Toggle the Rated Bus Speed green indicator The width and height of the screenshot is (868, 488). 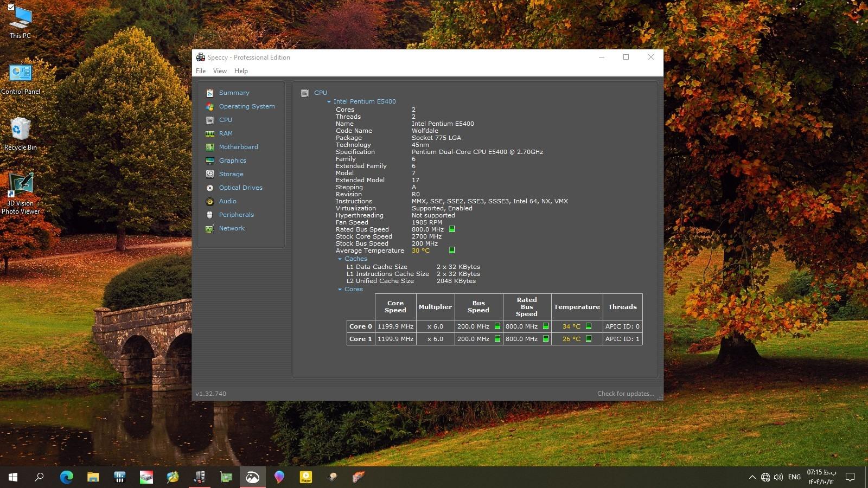[x=452, y=229]
